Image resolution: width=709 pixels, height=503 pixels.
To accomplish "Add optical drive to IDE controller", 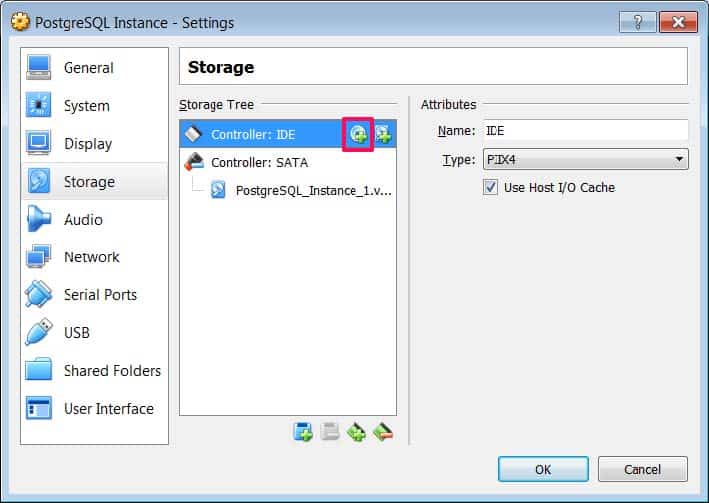I will pos(358,134).
